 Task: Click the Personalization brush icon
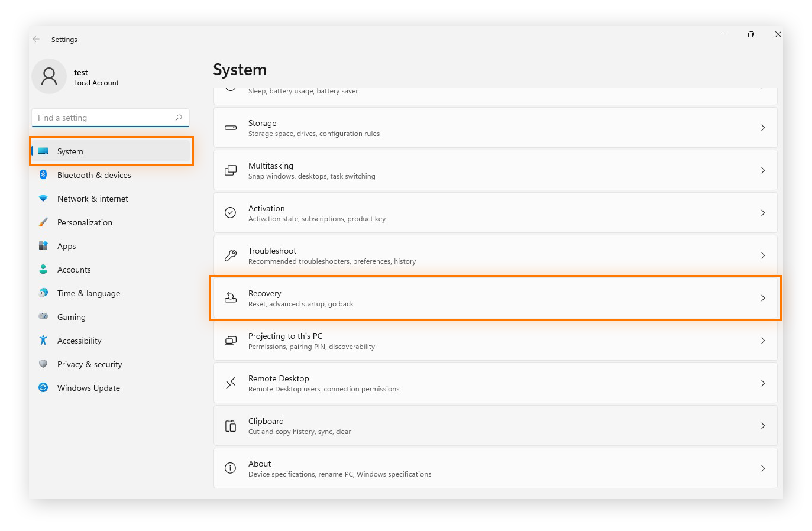pyautogui.click(x=43, y=222)
